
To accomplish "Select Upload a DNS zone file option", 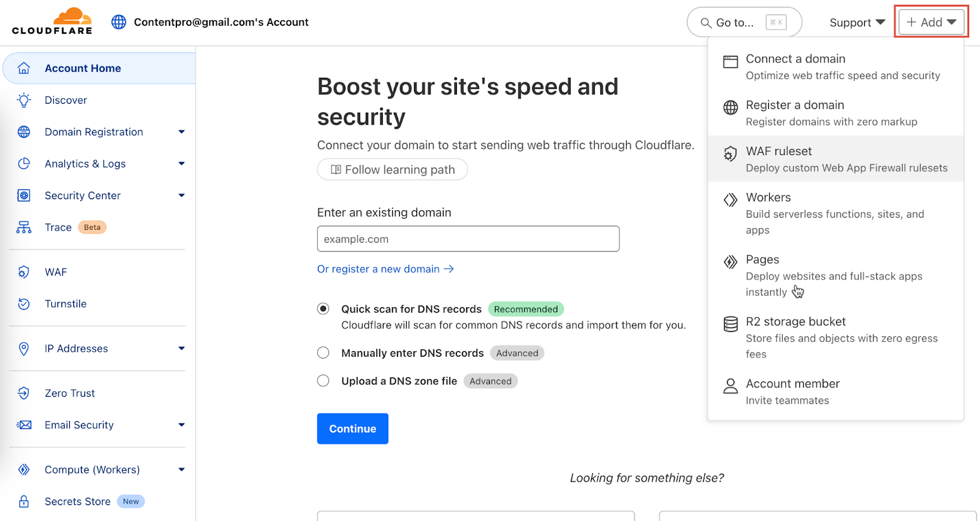I will tap(323, 381).
